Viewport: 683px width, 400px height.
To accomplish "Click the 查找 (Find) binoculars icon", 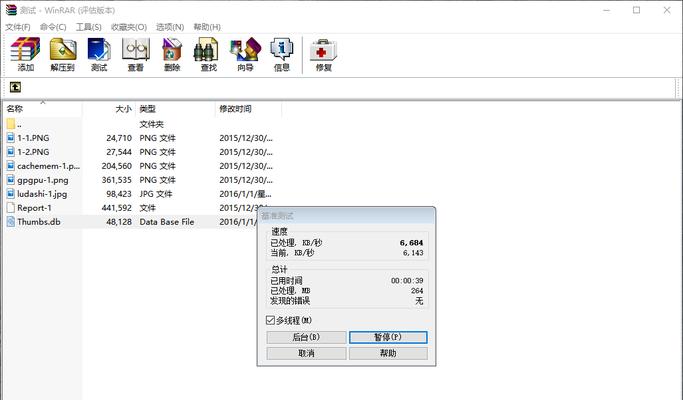I will pyautogui.click(x=208, y=50).
